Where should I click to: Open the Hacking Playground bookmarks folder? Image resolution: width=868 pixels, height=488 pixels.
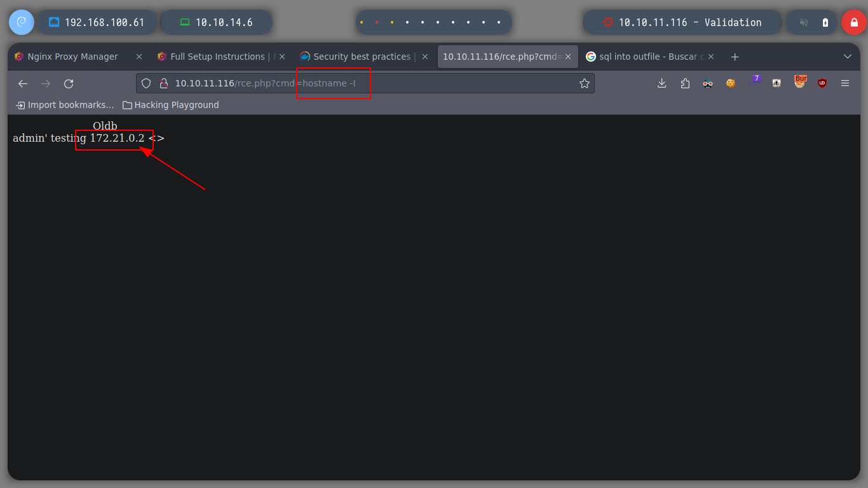pyautogui.click(x=171, y=105)
